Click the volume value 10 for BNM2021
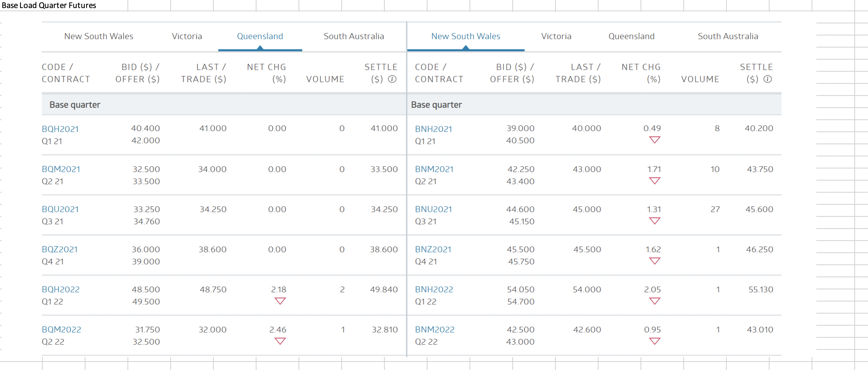This screenshot has width=868, height=370. [715, 169]
